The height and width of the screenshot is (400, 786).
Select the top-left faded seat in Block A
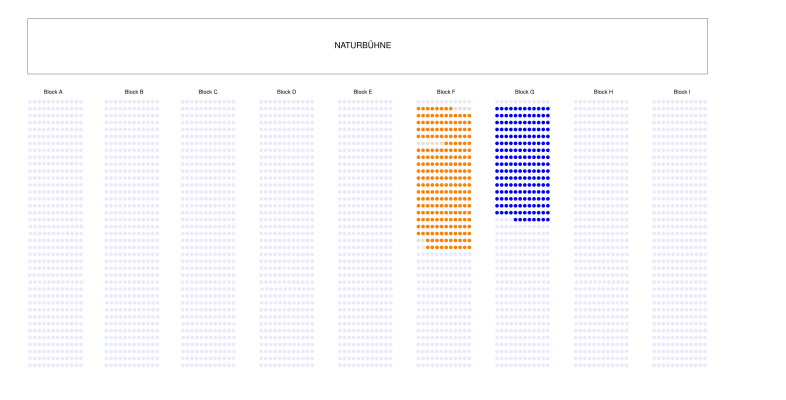pos(30,101)
